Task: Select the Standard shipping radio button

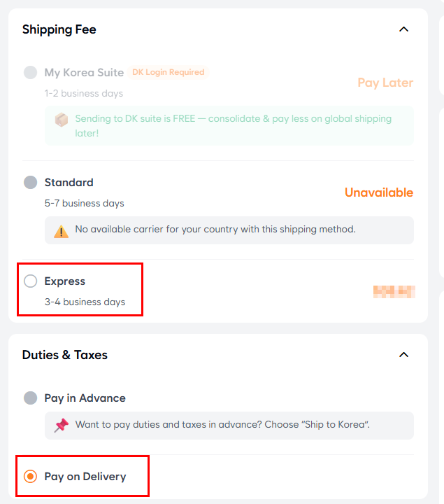Action: pyautogui.click(x=31, y=182)
